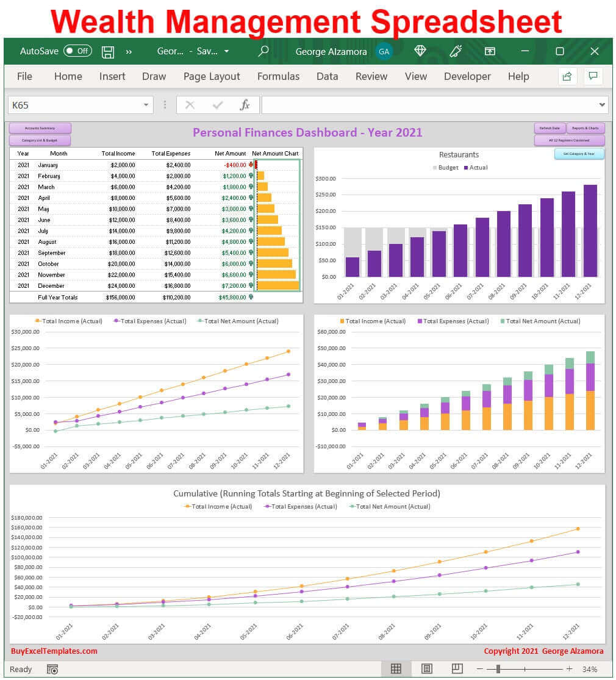Click the Save icon in Quick Access Toolbar
Viewport: 616px width, 680px height.
pyautogui.click(x=107, y=51)
